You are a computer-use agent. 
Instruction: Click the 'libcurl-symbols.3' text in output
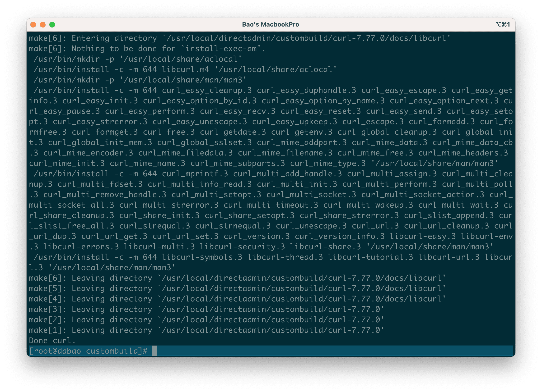click(x=202, y=257)
